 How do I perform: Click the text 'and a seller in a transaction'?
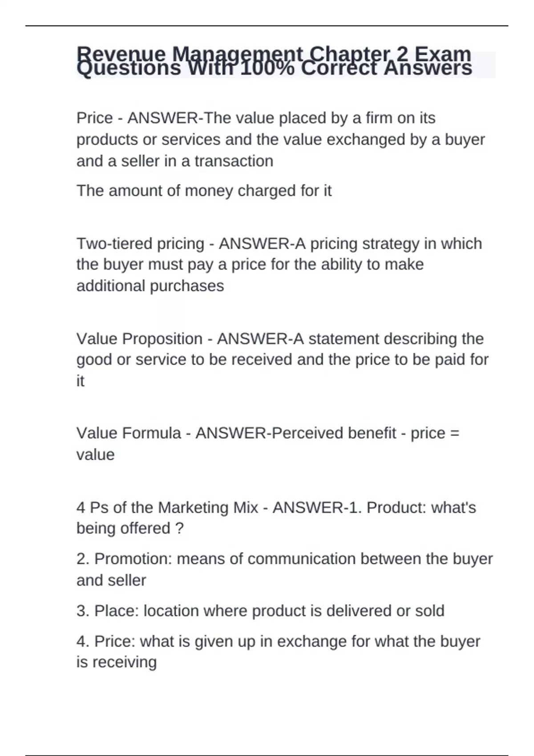174,161
